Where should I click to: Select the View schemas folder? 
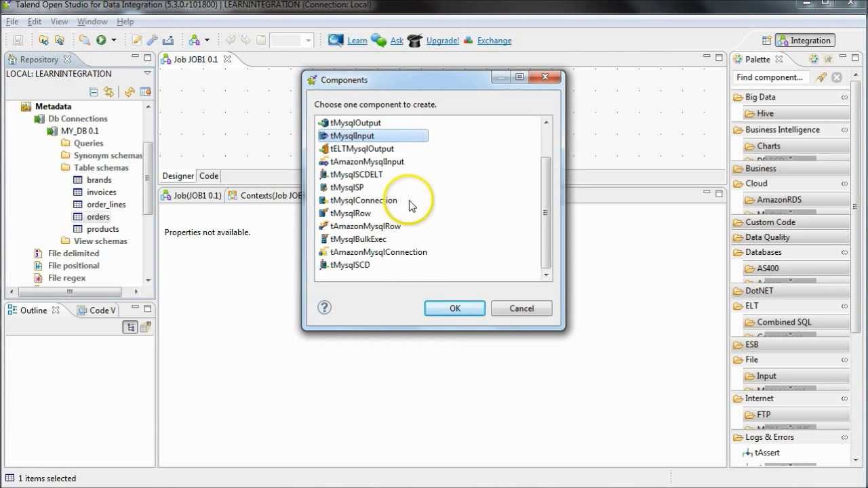coord(100,241)
